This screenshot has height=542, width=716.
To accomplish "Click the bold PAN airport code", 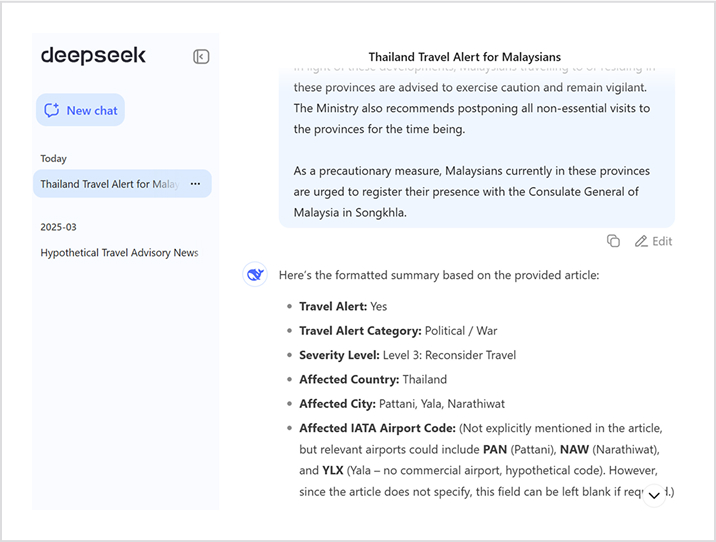I will 495,450.
